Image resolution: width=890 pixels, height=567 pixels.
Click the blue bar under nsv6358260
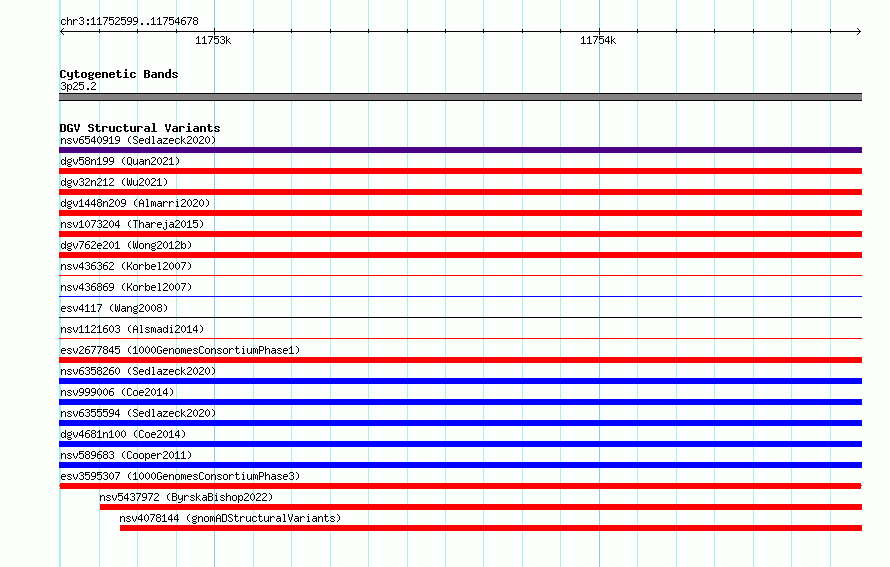tap(460, 381)
